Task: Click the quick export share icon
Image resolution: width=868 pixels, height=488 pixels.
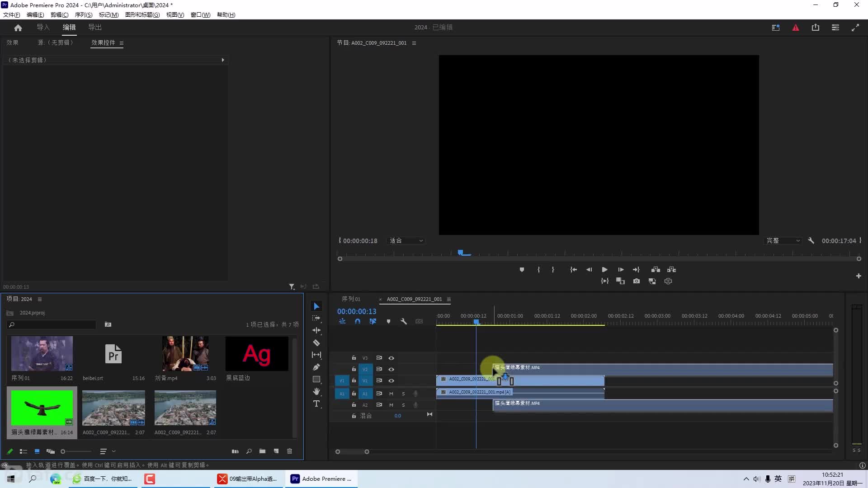Action: pyautogui.click(x=816, y=28)
